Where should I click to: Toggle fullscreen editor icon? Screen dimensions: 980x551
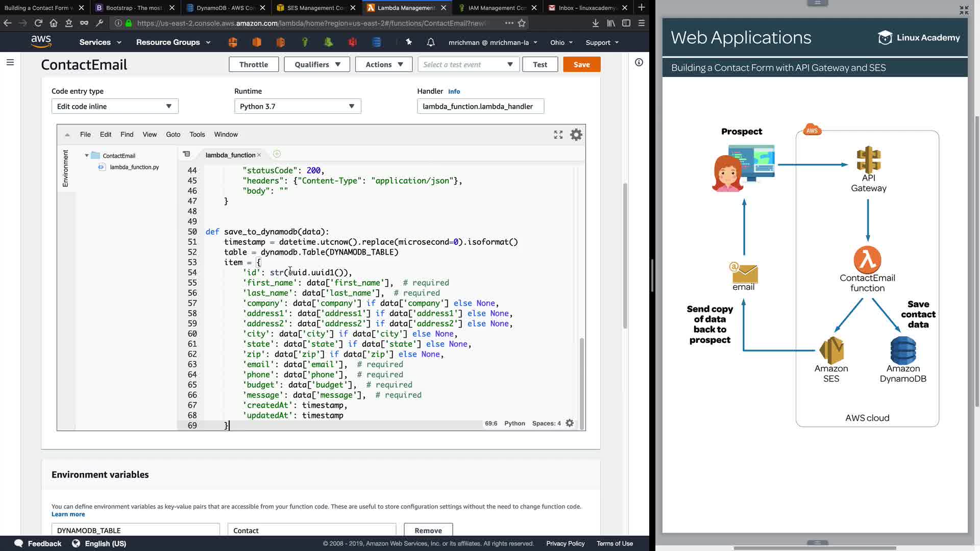click(558, 135)
